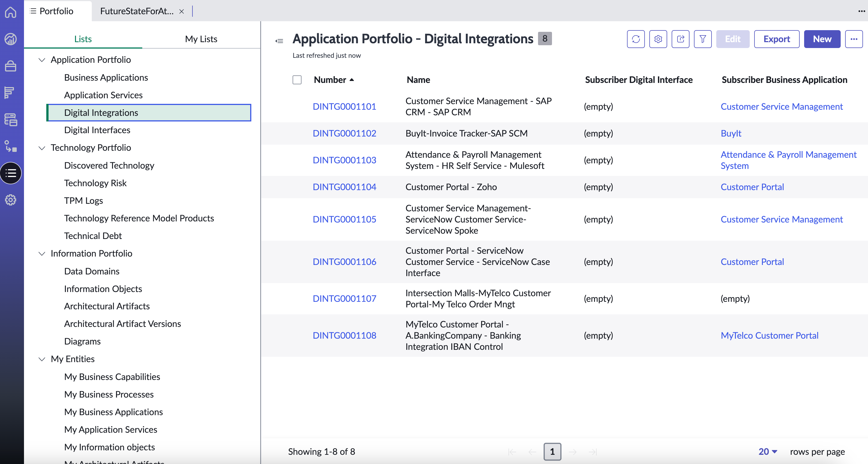Viewport: 868px width, 464px height.
Task: Collapse the Technology Portfolio group
Action: [42, 148]
